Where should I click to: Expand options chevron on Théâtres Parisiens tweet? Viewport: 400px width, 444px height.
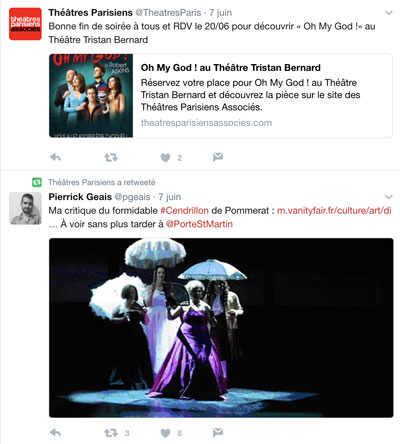coord(388,13)
